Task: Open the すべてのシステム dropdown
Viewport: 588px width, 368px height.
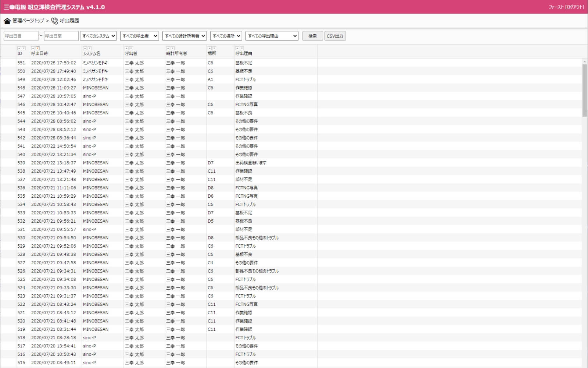Action: coord(98,36)
